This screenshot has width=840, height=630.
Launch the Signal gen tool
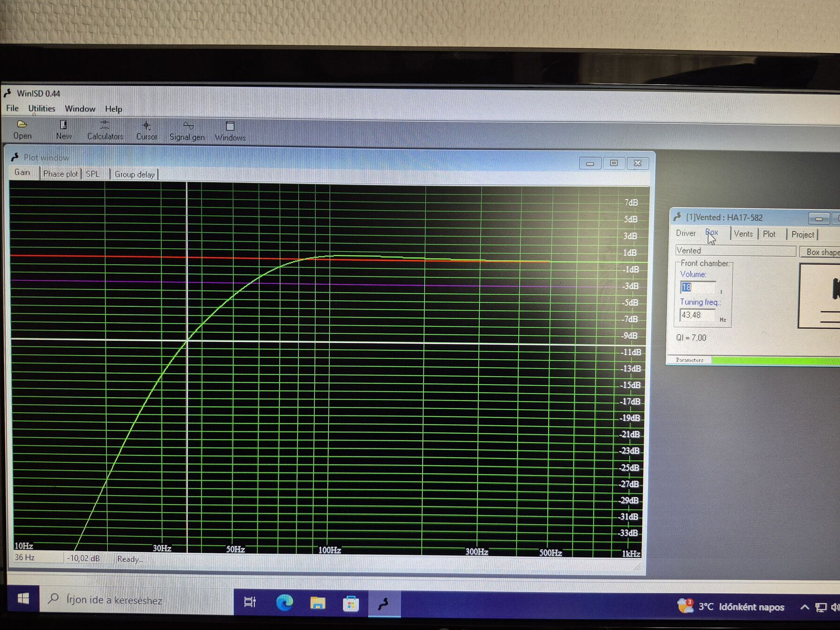pyautogui.click(x=187, y=131)
